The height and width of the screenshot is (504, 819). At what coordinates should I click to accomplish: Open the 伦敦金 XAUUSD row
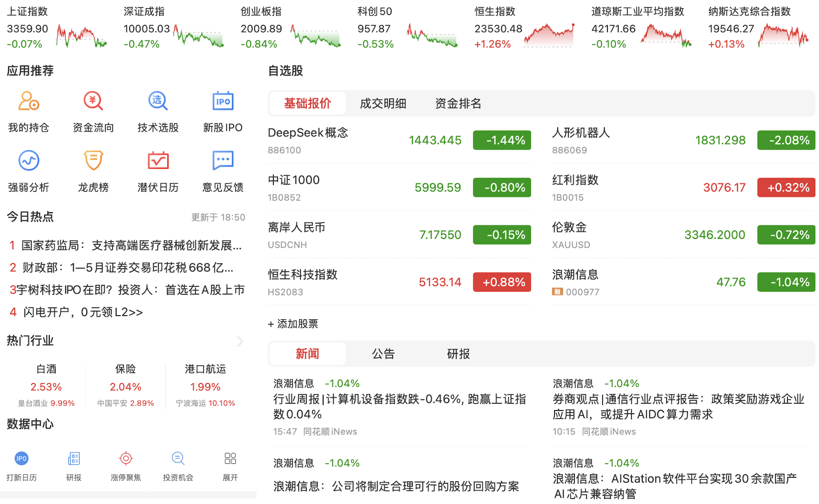(683, 235)
